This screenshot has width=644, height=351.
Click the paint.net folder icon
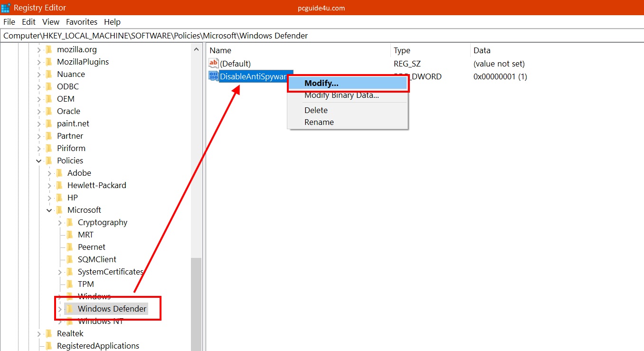(x=48, y=123)
